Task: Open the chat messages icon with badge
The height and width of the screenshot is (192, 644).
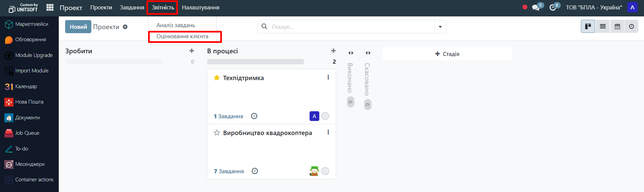Action: click(536, 7)
